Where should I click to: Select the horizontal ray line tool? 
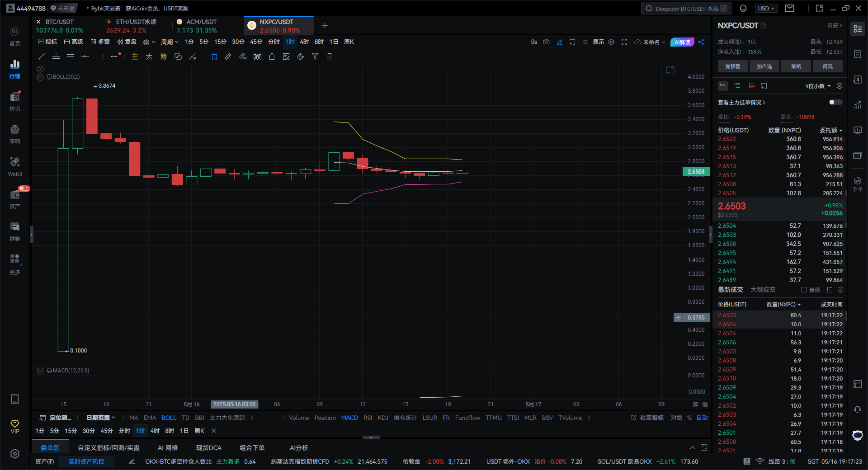(x=85, y=56)
